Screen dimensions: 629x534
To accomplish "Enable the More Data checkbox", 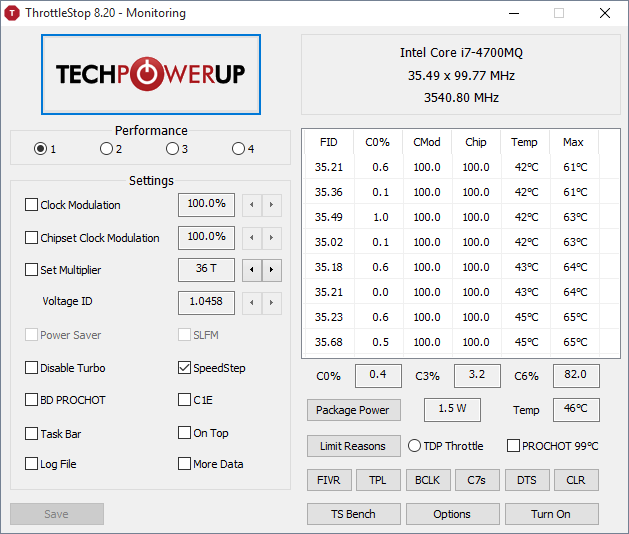I will (x=185, y=464).
